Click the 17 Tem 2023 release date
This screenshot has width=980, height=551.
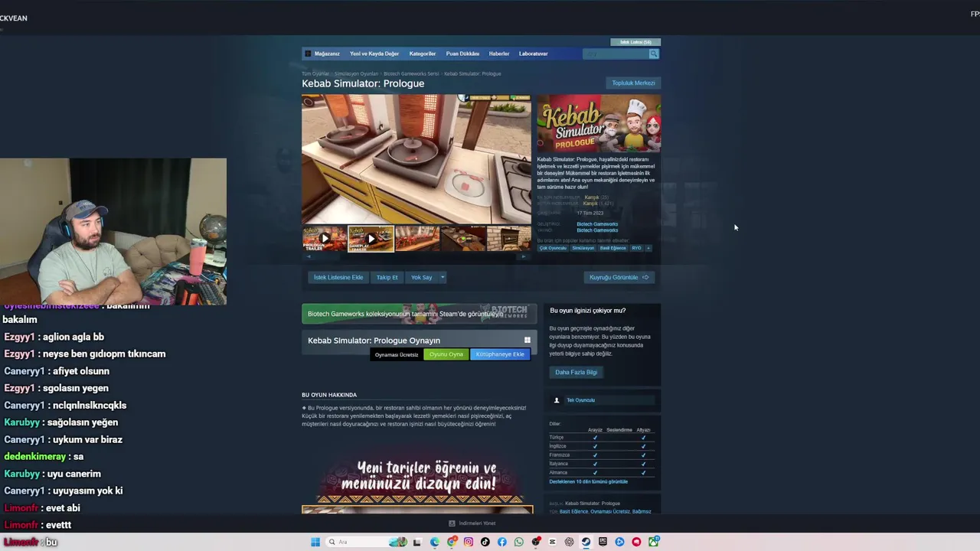point(590,213)
